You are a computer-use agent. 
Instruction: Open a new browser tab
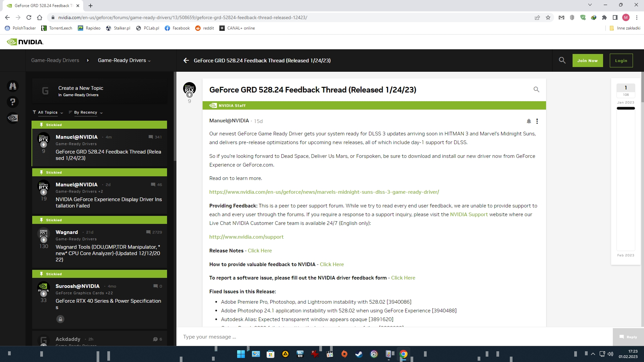[91, 5]
